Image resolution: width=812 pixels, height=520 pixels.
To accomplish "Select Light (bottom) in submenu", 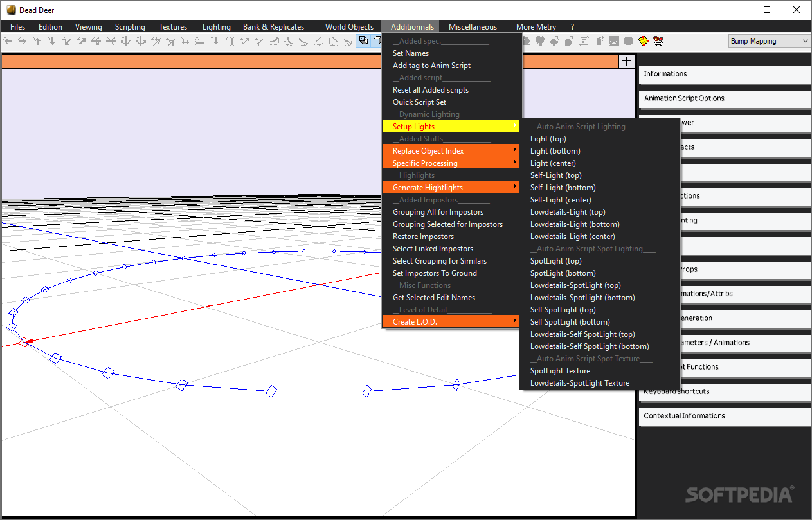I will coord(555,151).
